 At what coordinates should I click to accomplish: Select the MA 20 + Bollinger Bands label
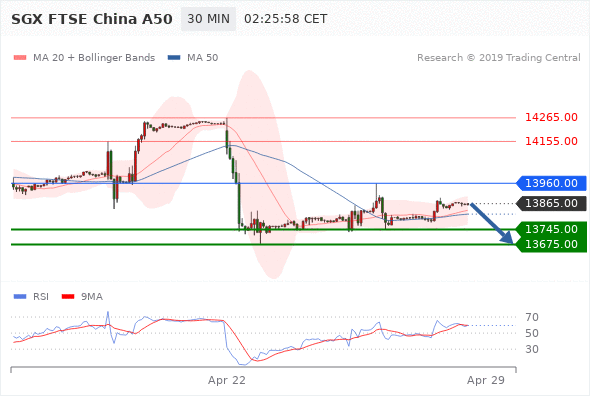coord(94,58)
